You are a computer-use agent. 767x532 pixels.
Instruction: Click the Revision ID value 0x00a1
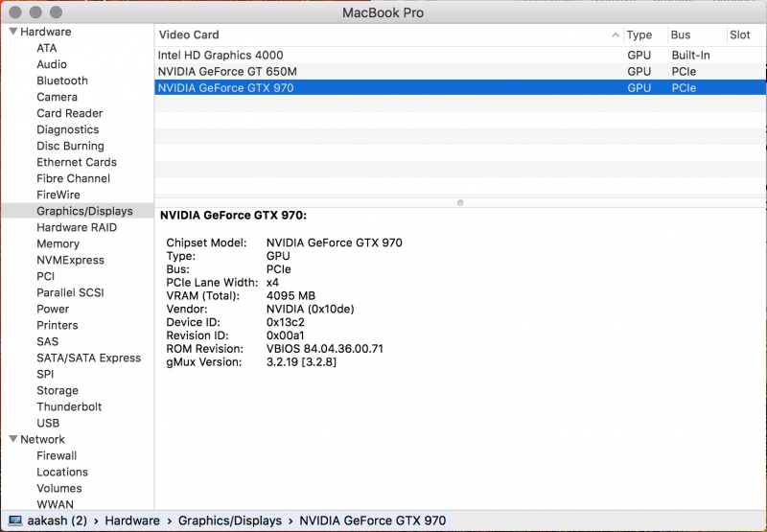[x=285, y=335]
